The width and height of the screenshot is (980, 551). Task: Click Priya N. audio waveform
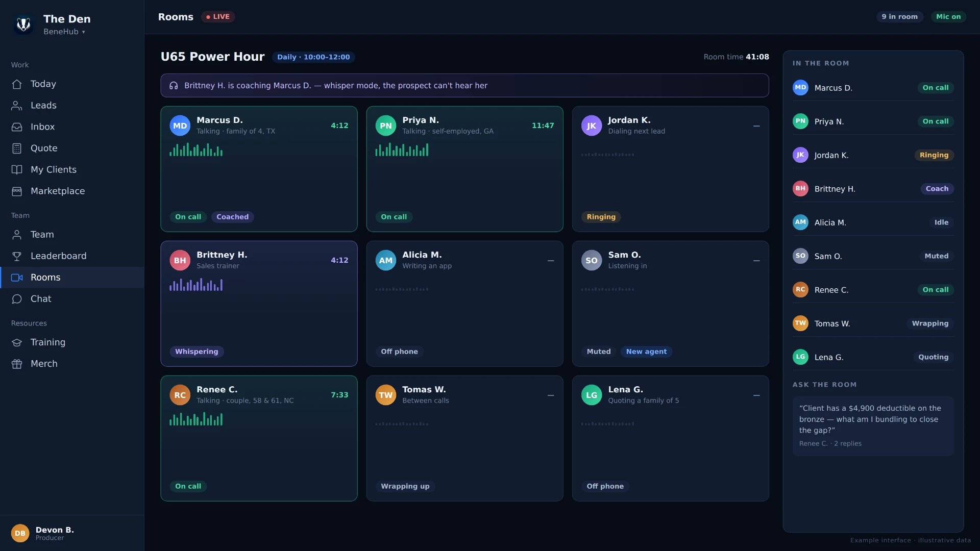(x=402, y=149)
